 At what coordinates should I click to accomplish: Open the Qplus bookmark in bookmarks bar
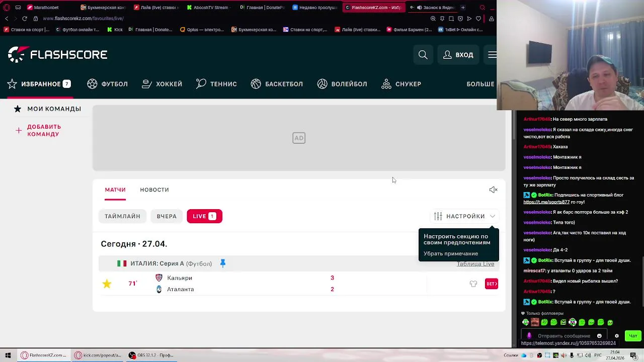202,30
